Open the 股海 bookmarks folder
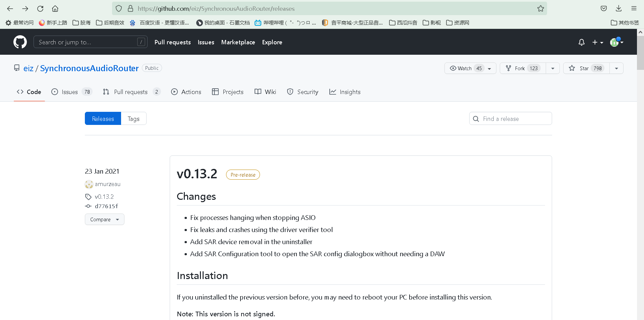Viewport: 644px width, 320px height. pos(82,22)
